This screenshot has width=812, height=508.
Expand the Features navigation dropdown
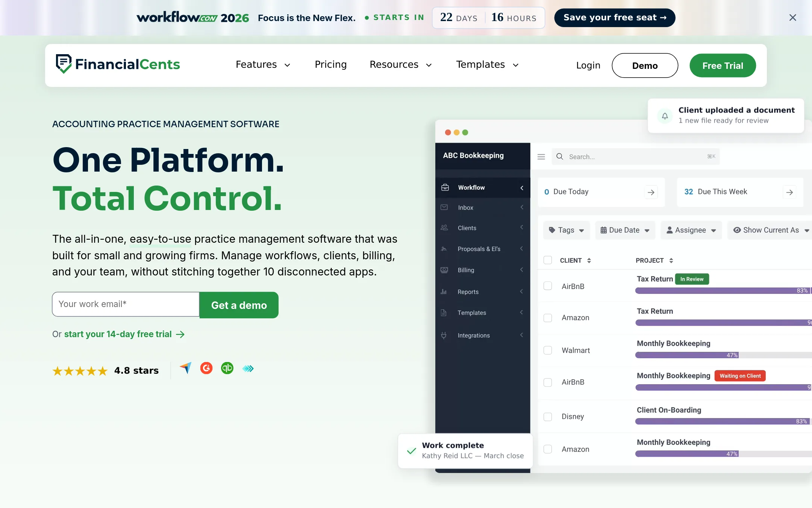click(x=263, y=65)
